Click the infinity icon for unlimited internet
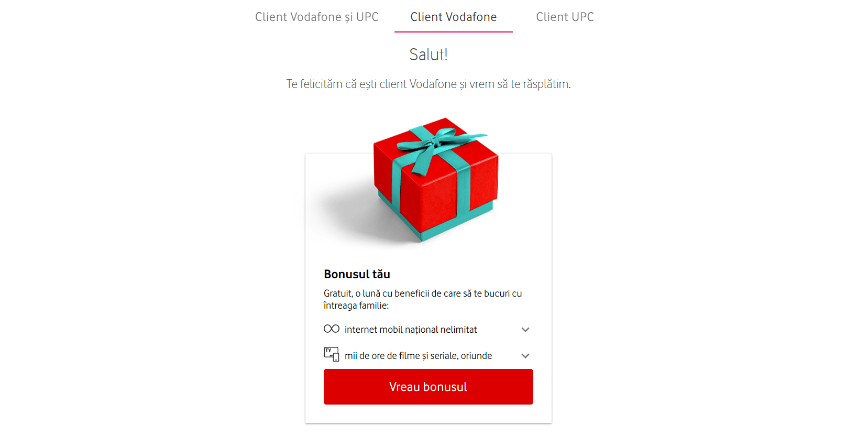 point(331,329)
